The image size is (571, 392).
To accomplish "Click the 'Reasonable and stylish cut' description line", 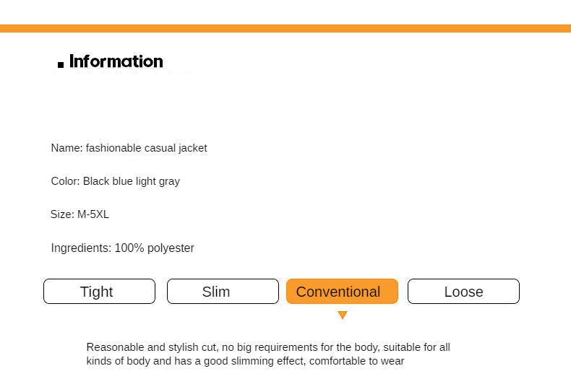I will pos(268,347).
